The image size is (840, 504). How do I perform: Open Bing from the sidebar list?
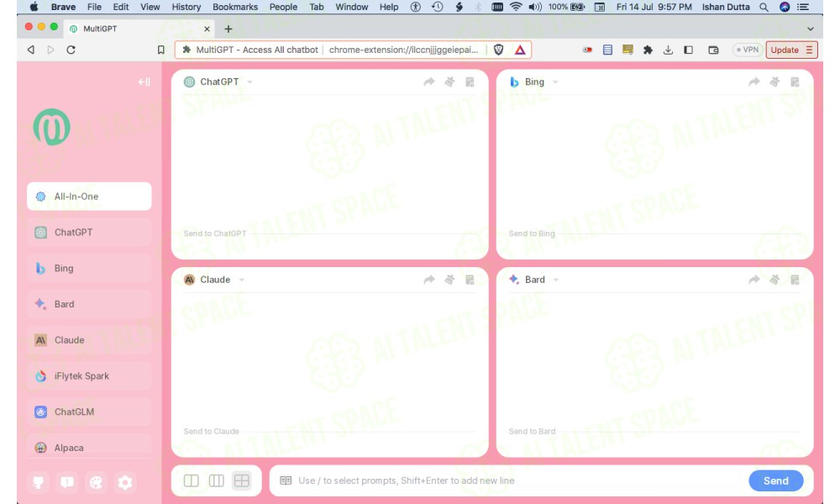point(89,268)
